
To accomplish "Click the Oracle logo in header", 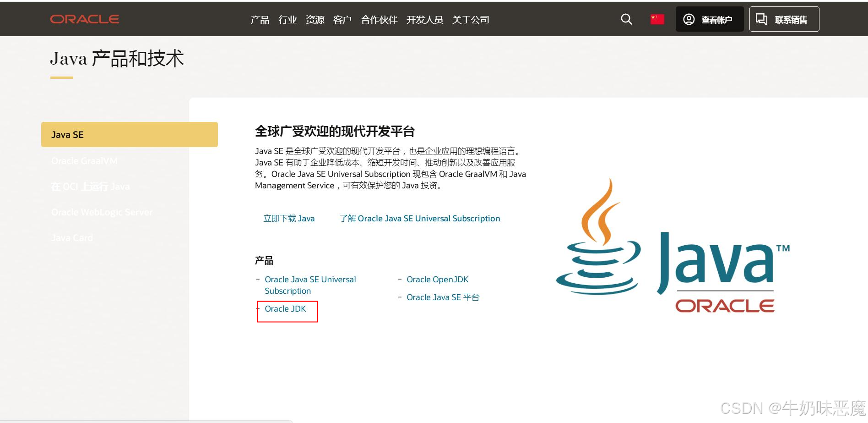I will [85, 19].
